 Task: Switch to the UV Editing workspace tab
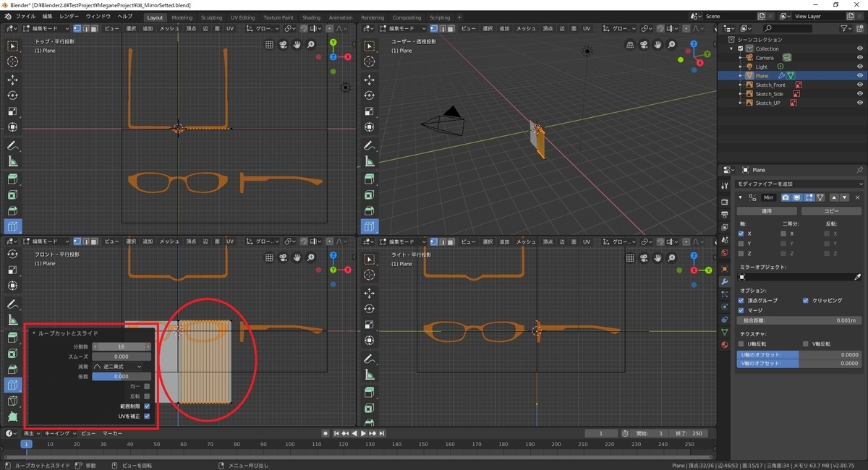click(243, 17)
